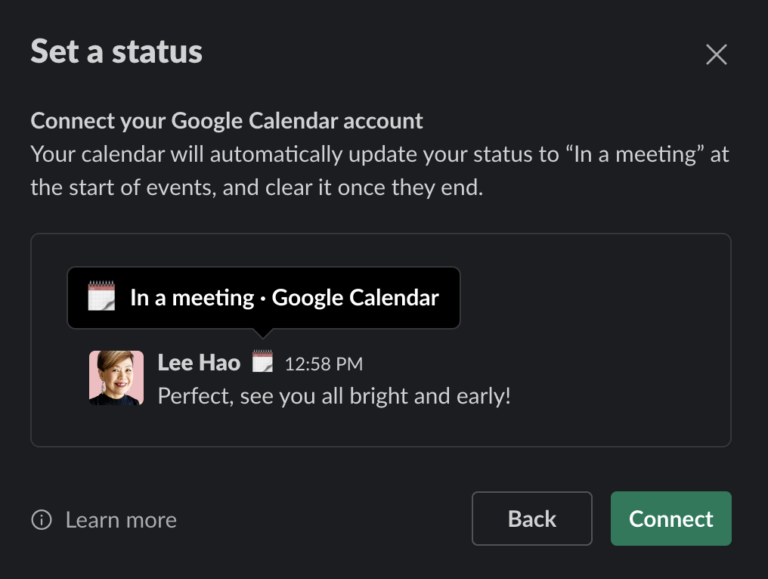Click the quoted "In a meeting" phrase in description

coord(635,154)
